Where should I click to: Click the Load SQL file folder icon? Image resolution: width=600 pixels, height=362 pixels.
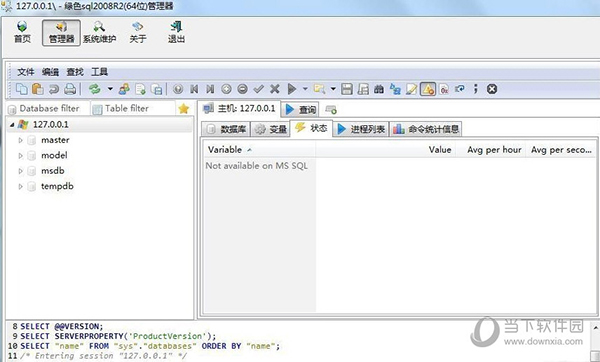tap(319, 89)
